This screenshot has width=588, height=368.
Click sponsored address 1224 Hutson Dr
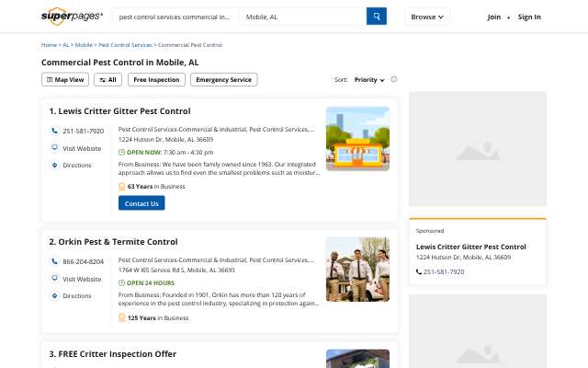[463, 258]
